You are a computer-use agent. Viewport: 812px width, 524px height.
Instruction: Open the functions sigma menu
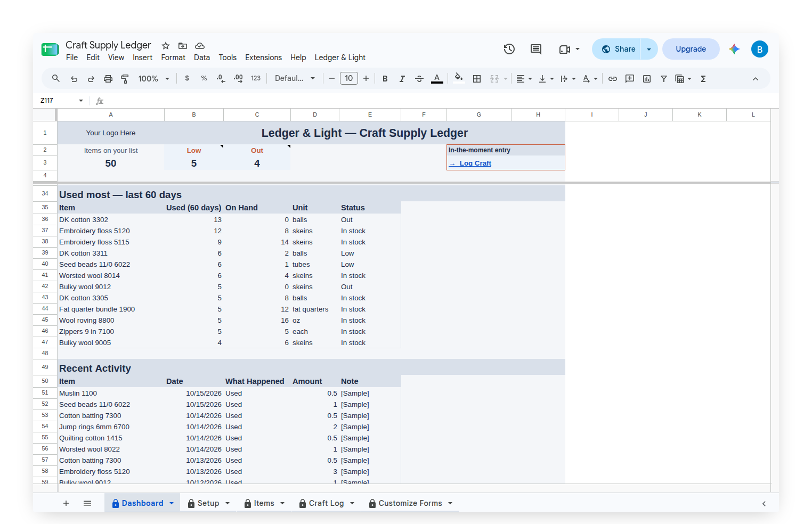coord(703,79)
